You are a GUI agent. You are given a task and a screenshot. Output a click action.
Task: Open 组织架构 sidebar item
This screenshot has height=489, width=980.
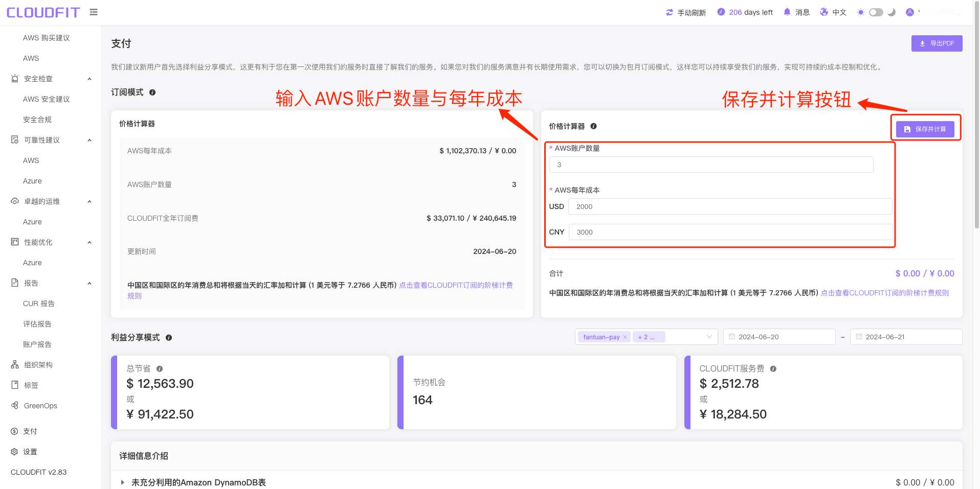(38, 365)
